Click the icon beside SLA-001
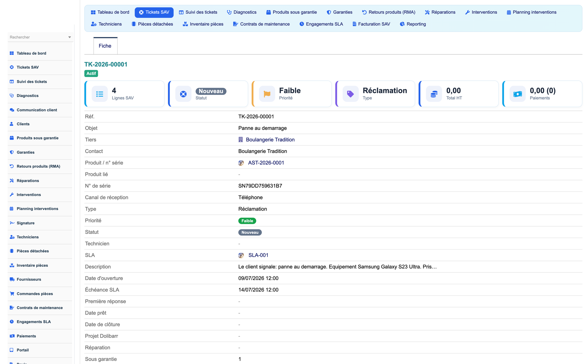This screenshot has width=588, height=364. (x=241, y=256)
